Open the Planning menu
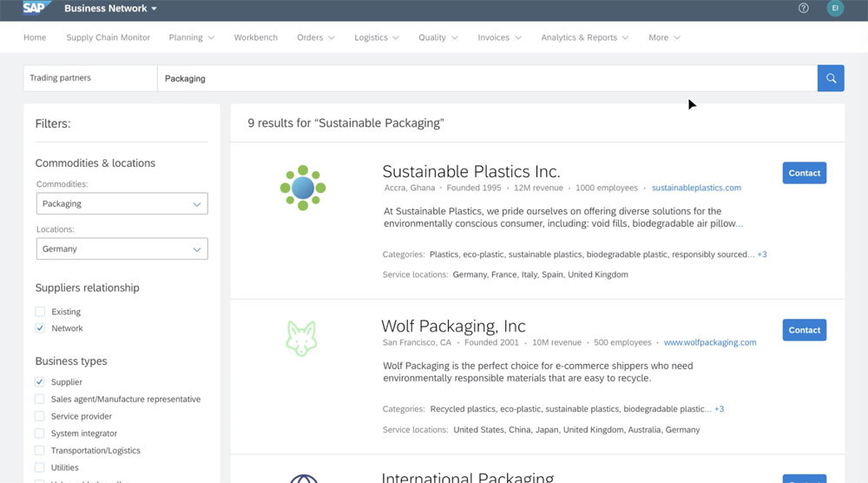The height and width of the screenshot is (483, 868). (x=192, y=37)
